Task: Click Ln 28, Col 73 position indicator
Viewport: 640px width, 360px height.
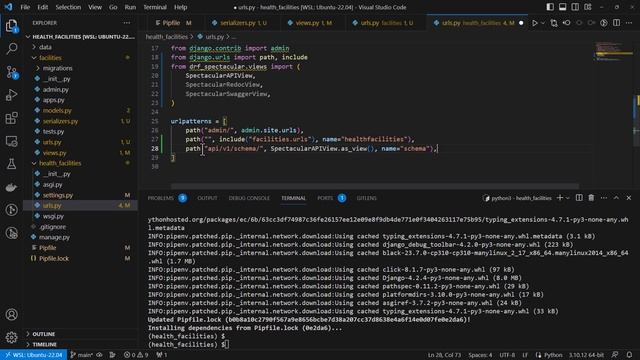Action: 444,355
